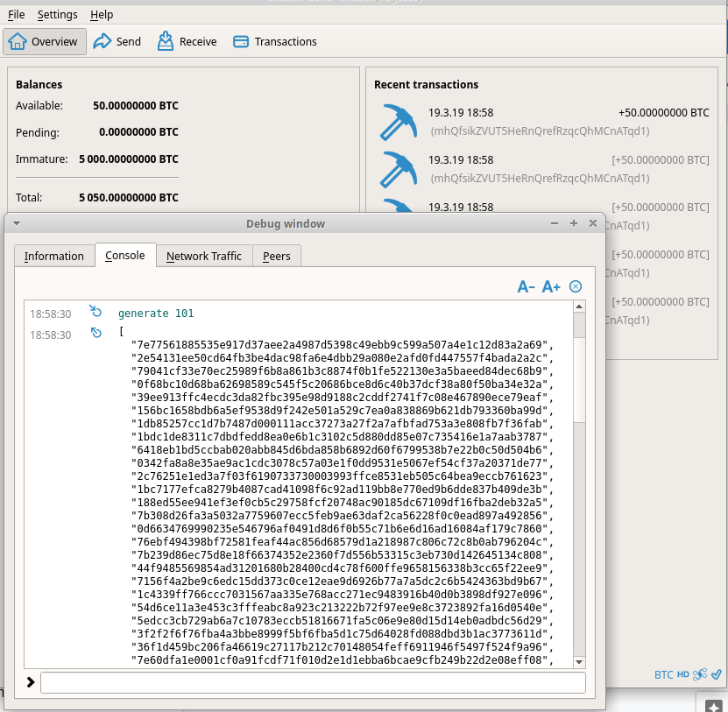Close the Debug window
The width and height of the screenshot is (728, 712).
[x=593, y=223]
